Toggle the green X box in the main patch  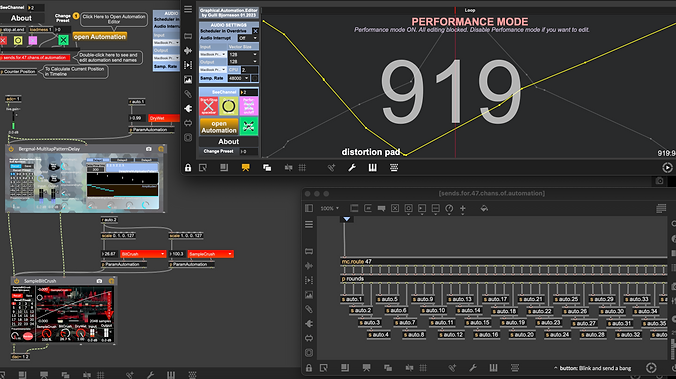(x=63, y=40)
